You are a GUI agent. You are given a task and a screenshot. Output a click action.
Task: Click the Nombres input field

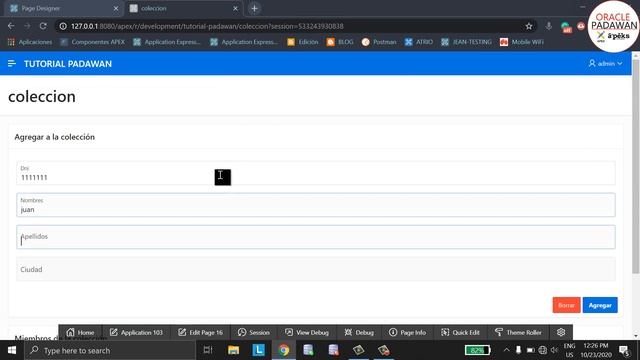[x=316, y=205]
